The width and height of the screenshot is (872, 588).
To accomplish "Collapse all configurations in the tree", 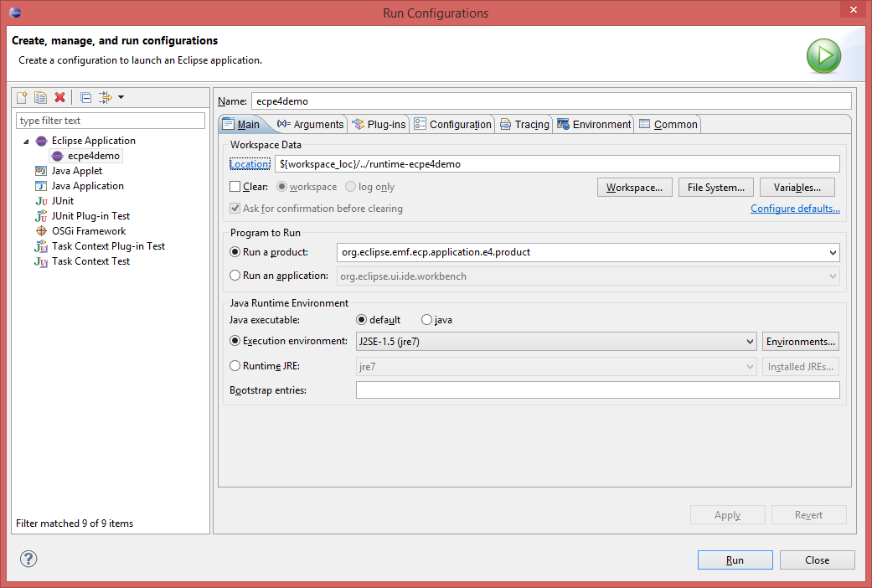I will 85,98.
